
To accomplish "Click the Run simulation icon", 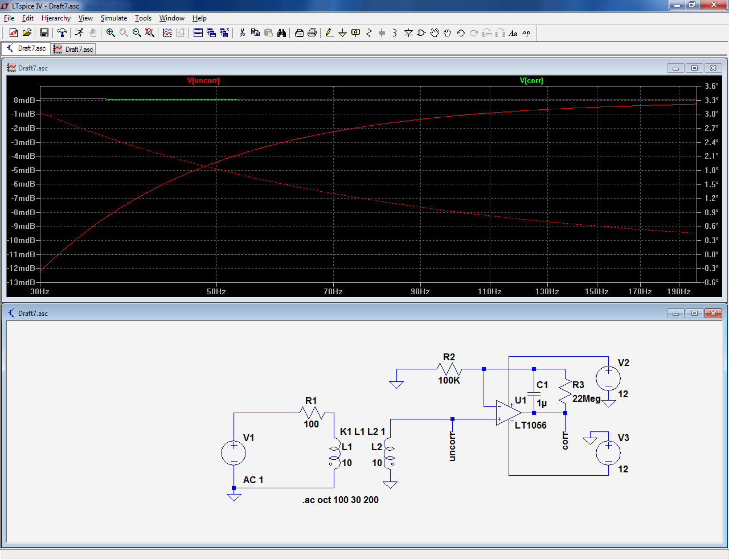I will click(79, 33).
